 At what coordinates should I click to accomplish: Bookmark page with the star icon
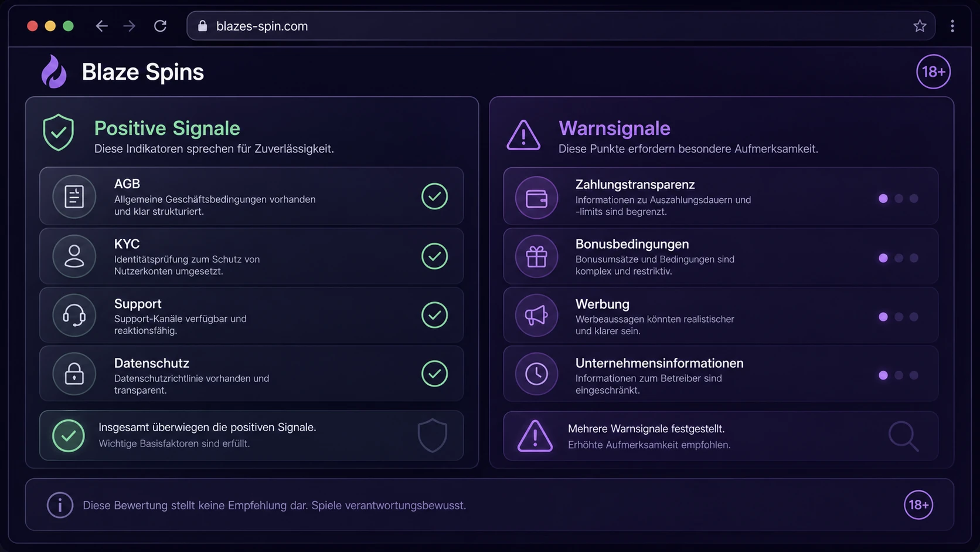pos(920,26)
